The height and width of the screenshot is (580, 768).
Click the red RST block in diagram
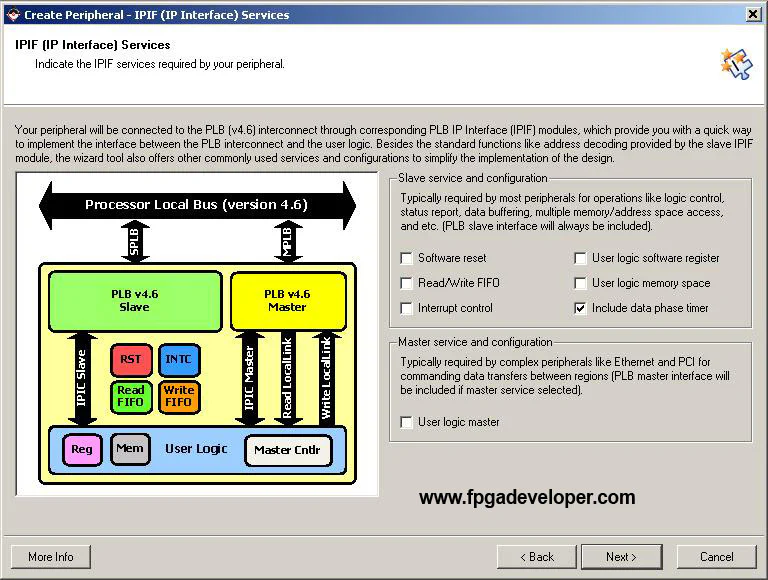pos(130,359)
